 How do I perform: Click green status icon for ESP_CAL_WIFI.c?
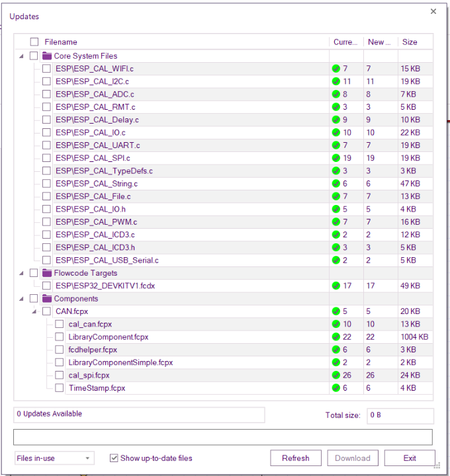coord(336,69)
